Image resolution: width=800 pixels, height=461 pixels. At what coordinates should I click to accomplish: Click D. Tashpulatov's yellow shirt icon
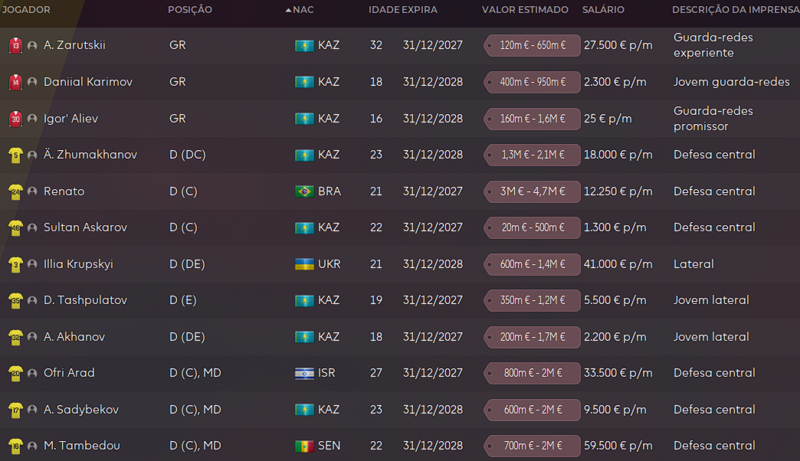click(15, 301)
